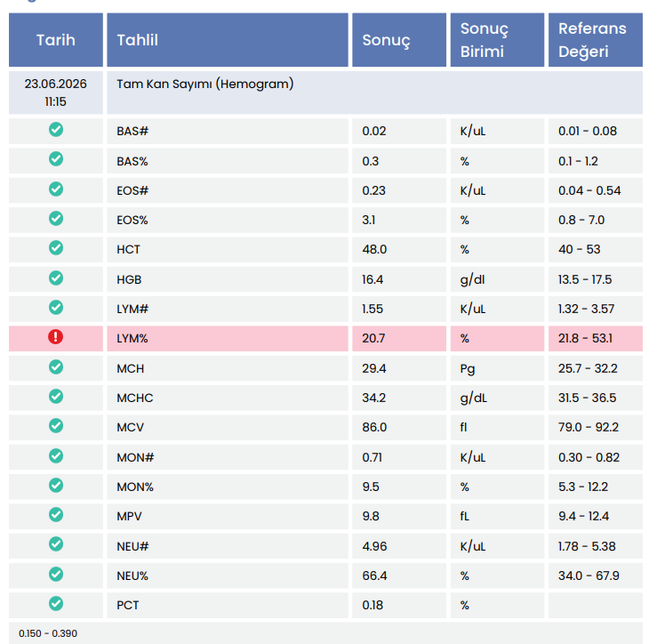The width and height of the screenshot is (665, 644).
Task: Click the green check icon for LYM#
Action: click(56, 307)
